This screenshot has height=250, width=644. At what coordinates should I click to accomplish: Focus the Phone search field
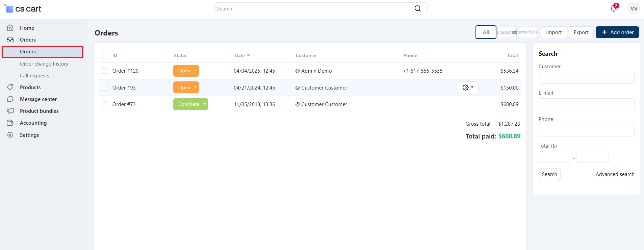click(x=587, y=130)
